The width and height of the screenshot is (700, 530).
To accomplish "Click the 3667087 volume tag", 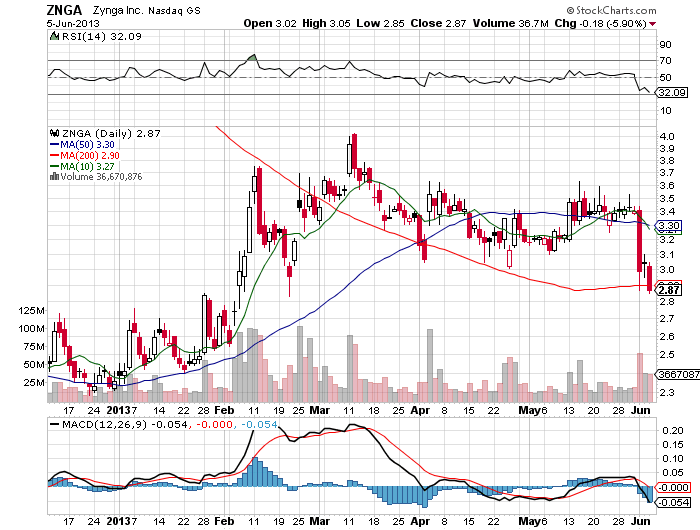I will (678, 374).
